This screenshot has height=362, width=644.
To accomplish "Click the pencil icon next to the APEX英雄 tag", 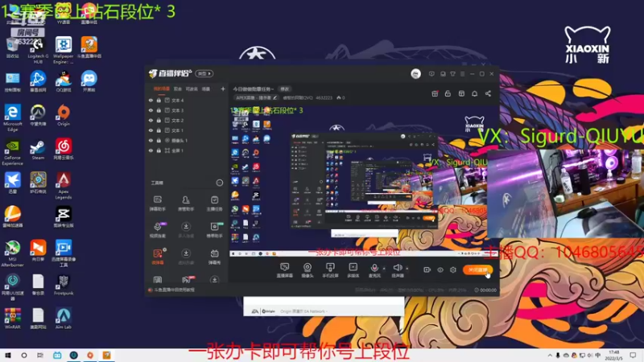I will point(275,97).
